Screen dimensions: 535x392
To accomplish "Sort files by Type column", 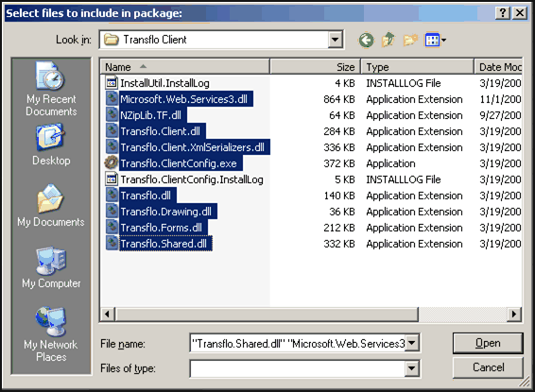I will tap(418, 67).
